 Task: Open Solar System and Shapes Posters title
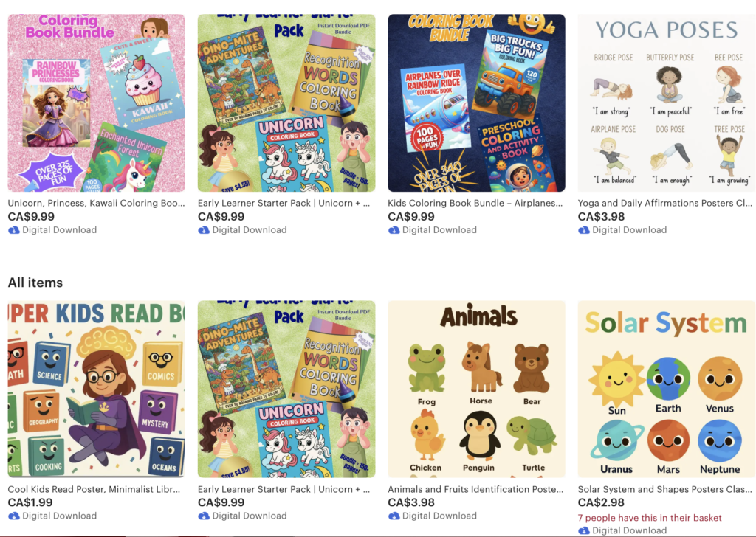pos(665,489)
